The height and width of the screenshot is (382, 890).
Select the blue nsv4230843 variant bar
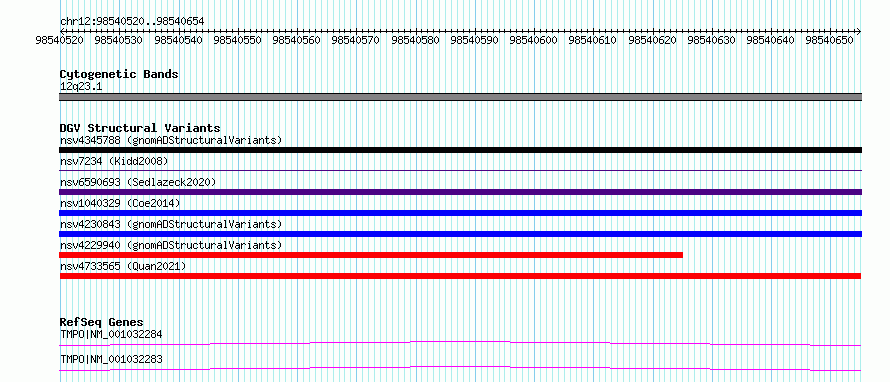(x=460, y=234)
